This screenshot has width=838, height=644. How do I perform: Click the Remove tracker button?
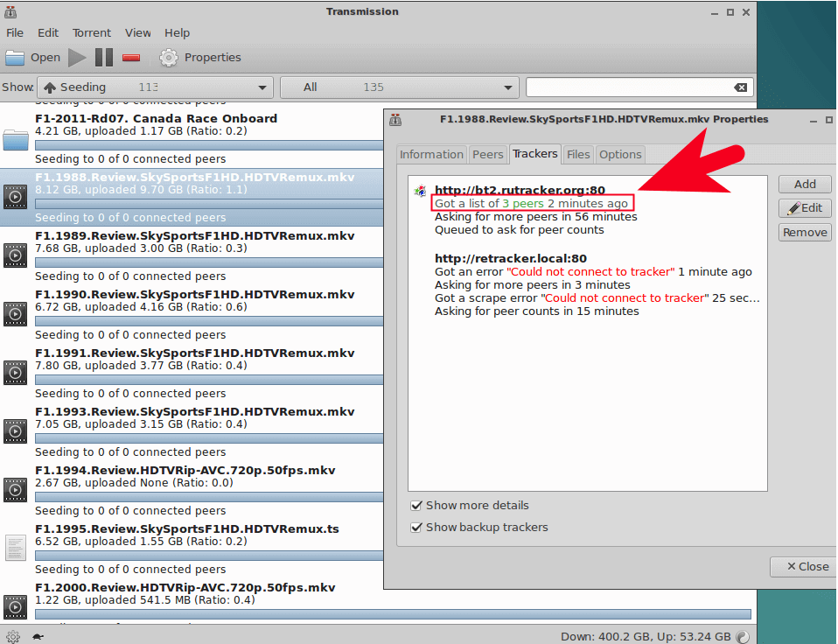click(805, 233)
